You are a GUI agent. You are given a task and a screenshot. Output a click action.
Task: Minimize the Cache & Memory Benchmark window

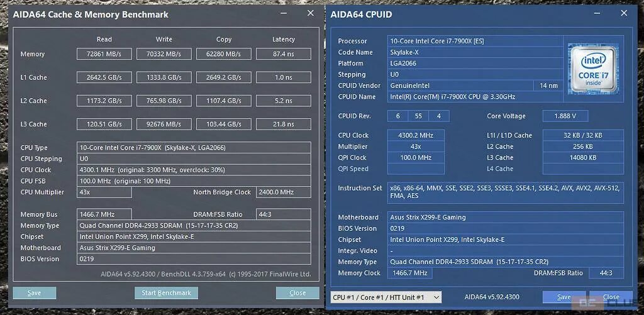coord(284,14)
